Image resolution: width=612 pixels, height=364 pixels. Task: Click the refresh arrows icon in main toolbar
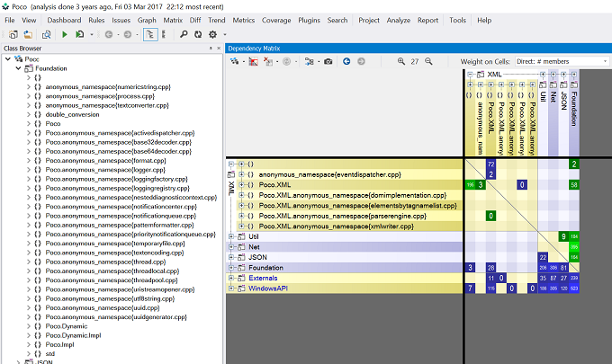pyautogui.click(x=198, y=35)
